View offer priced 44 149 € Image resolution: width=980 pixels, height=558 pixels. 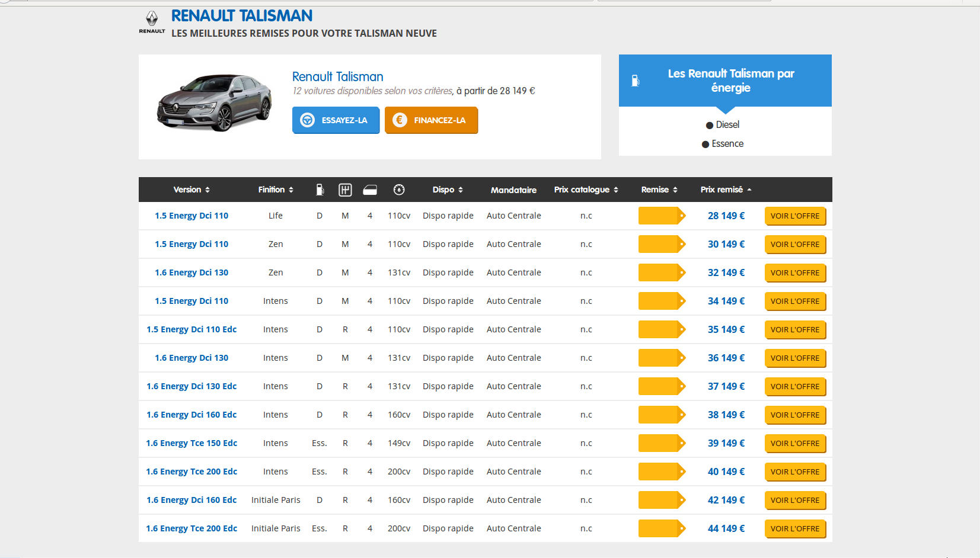795,529
